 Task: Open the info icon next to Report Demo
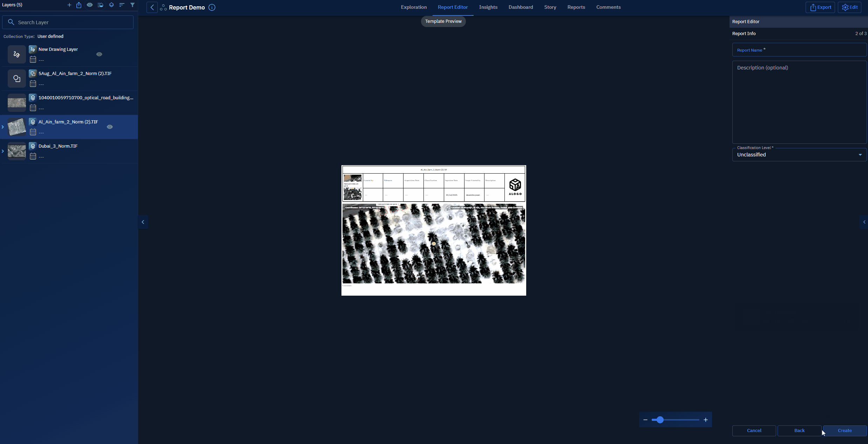[x=212, y=7]
